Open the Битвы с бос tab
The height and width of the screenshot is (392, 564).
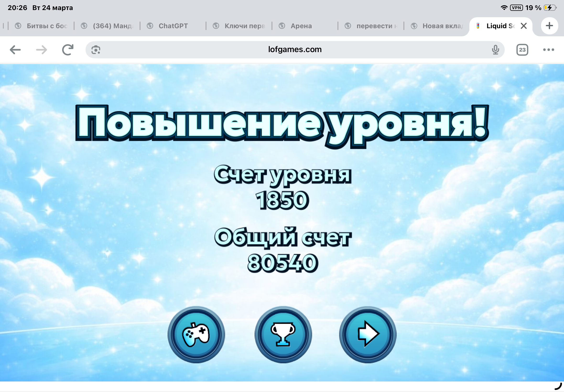tap(47, 26)
